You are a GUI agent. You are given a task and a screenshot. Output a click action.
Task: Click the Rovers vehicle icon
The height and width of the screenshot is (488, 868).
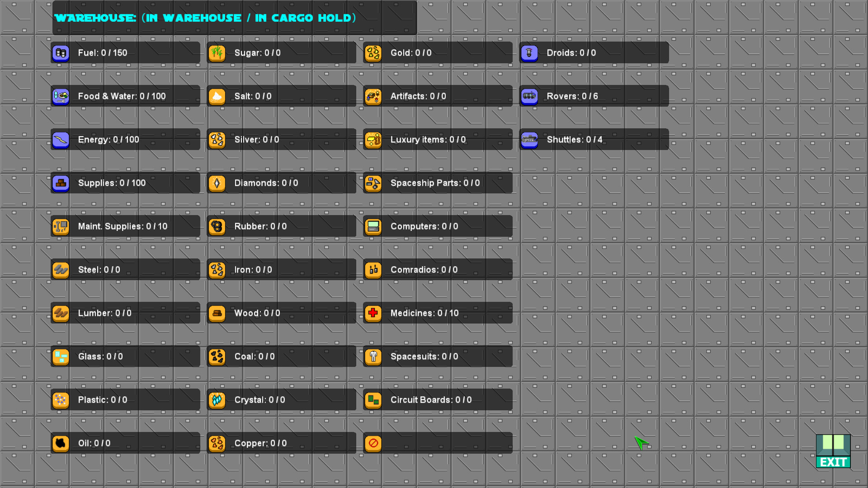click(529, 96)
